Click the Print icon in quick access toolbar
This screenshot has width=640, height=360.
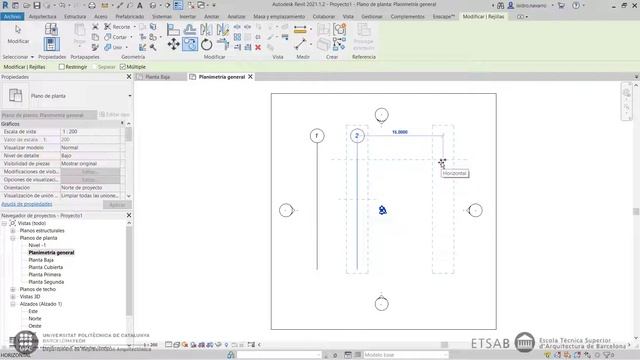92,5
